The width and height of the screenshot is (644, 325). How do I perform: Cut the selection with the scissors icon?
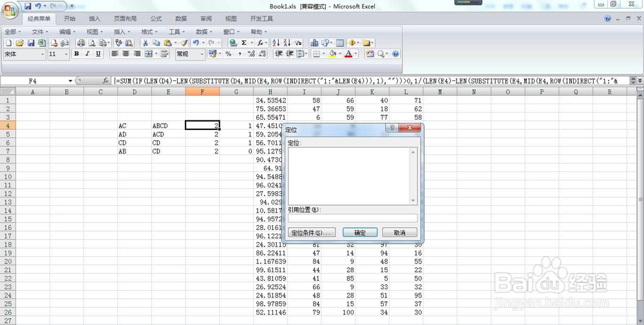pos(146,42)
